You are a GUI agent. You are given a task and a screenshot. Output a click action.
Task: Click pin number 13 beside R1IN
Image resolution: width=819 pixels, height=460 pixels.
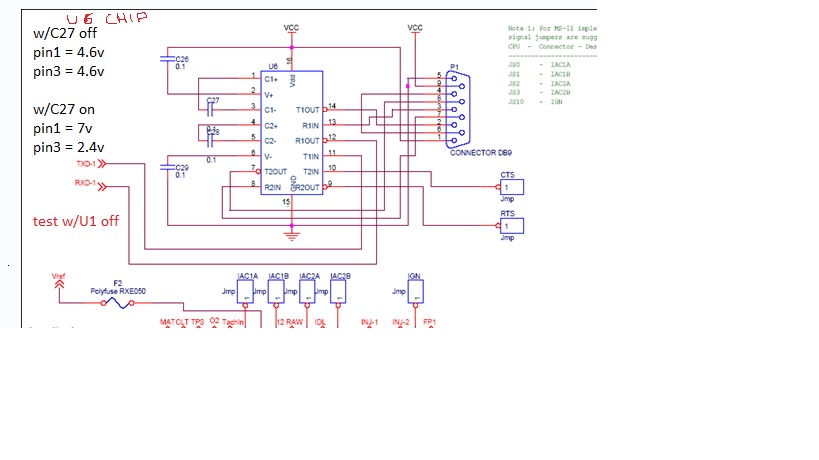pyautogui.click(x=332, y=122)
